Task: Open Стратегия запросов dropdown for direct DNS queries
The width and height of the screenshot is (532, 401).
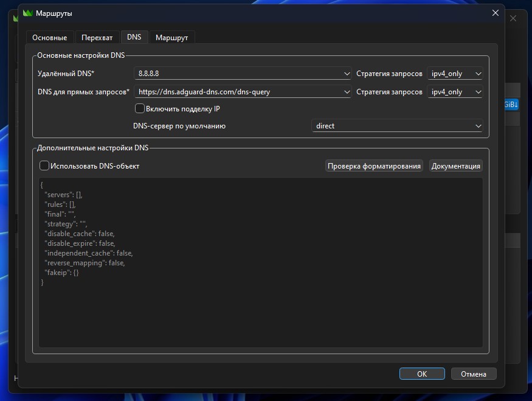Action: pyautogui.click(x=455, y=92)
